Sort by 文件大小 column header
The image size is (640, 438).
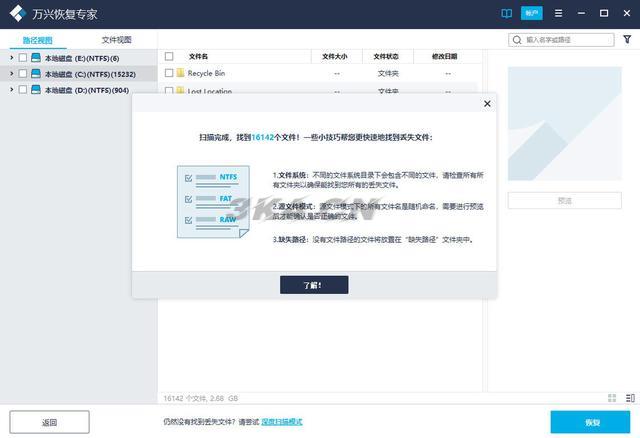pyautogui.click(x=335, y=56)
